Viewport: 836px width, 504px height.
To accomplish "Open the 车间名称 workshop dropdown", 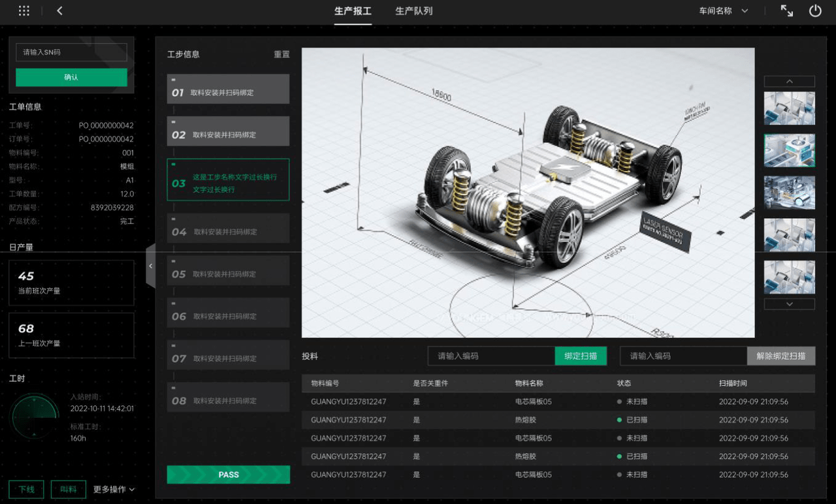I will [x=723, y=11].
